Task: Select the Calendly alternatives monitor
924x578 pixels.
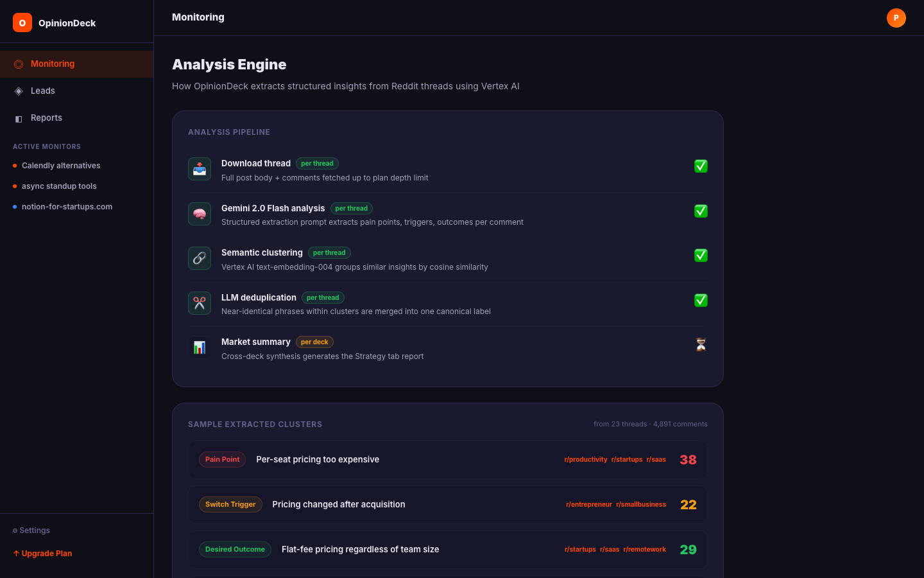Action: pyautogui.click(x=61, y=165)
